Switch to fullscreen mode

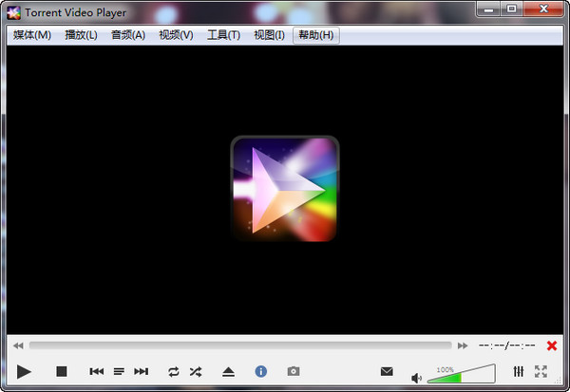[541, 372]
